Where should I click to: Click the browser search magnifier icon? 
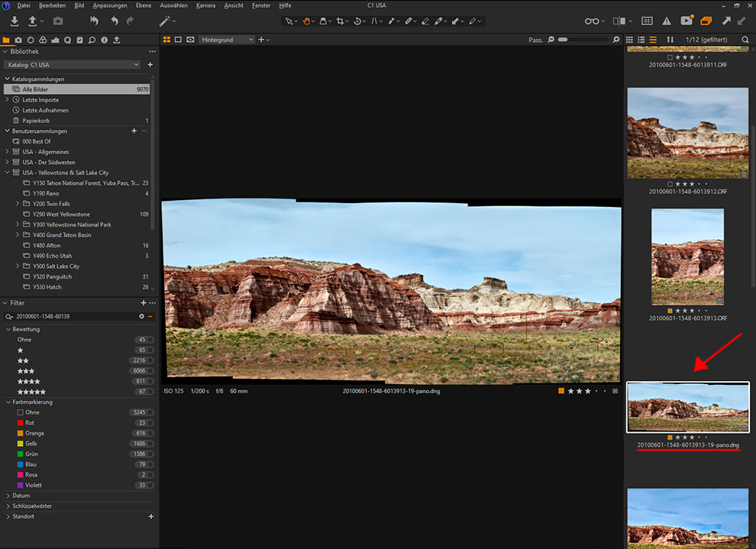click(x=745, y=40)
